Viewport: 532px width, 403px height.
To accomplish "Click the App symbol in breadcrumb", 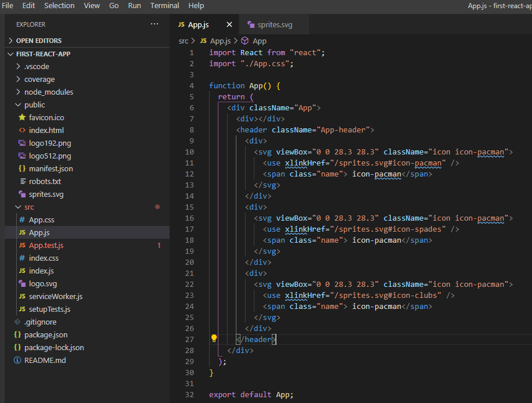I will click(x=259, y=41).
